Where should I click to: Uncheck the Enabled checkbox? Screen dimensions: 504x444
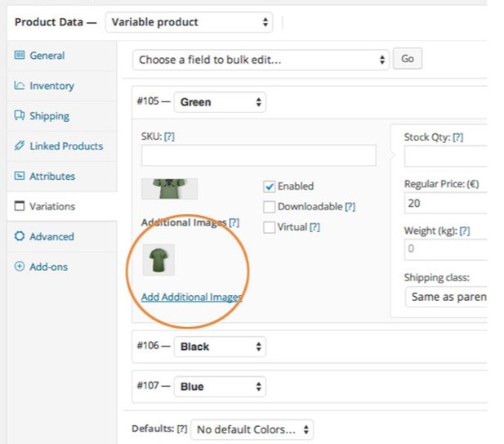[270, 186]
